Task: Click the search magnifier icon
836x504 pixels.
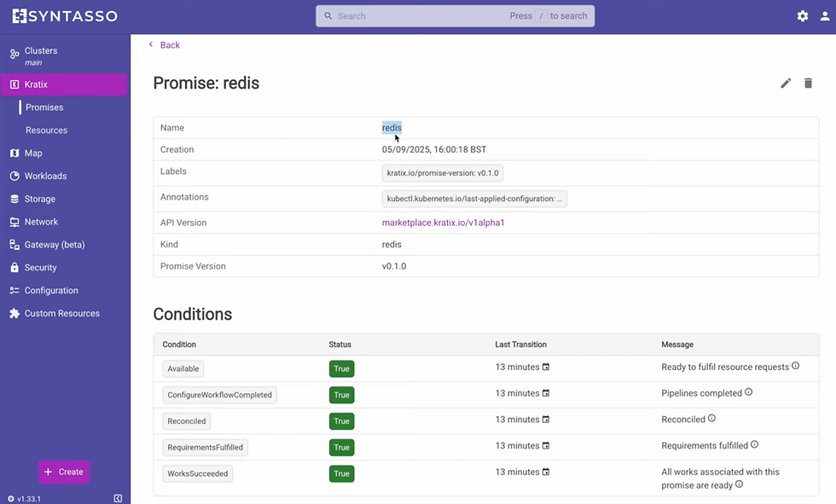Action: click(328, 16)
